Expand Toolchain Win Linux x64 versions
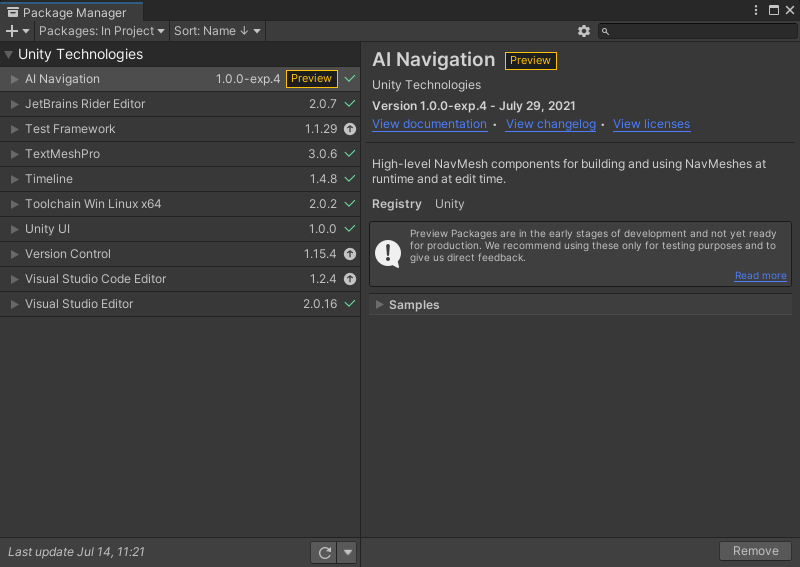 (15, 204)
